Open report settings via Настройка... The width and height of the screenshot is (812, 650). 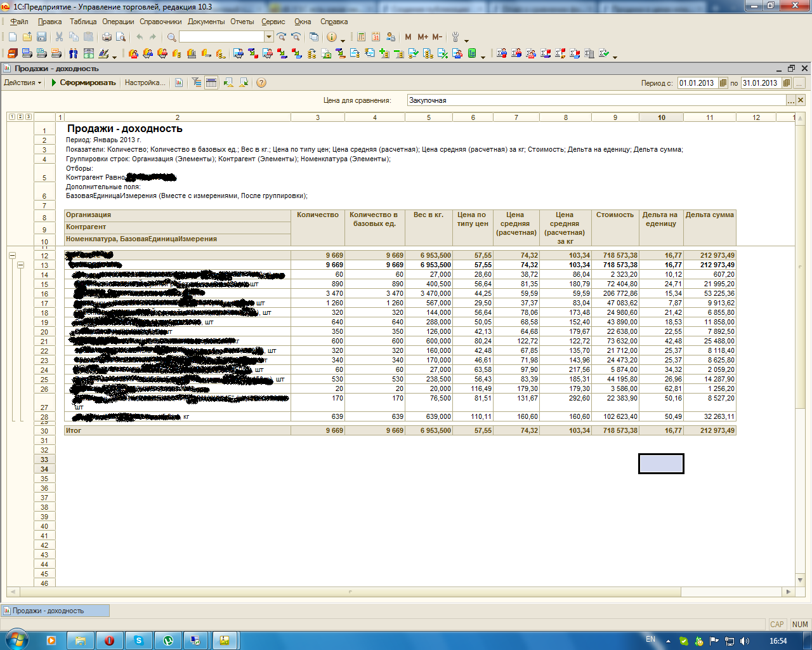145,83
